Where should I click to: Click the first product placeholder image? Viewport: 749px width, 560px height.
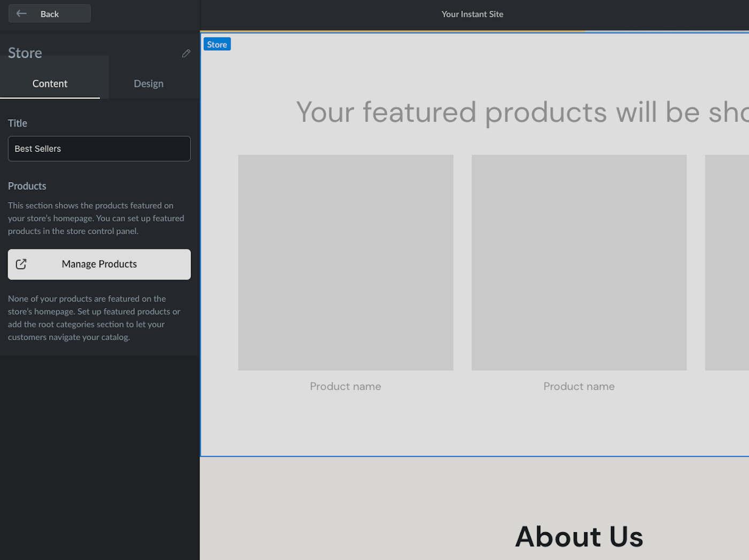(x=346, y=263)
